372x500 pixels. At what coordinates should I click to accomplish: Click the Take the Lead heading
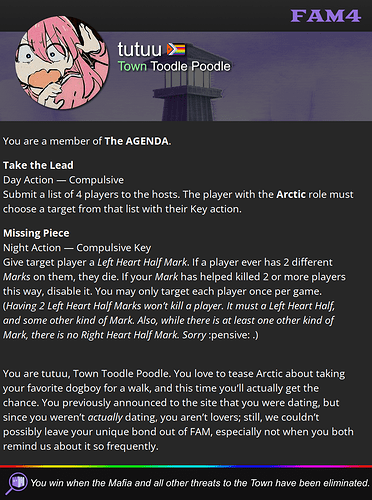click(38, 165)
